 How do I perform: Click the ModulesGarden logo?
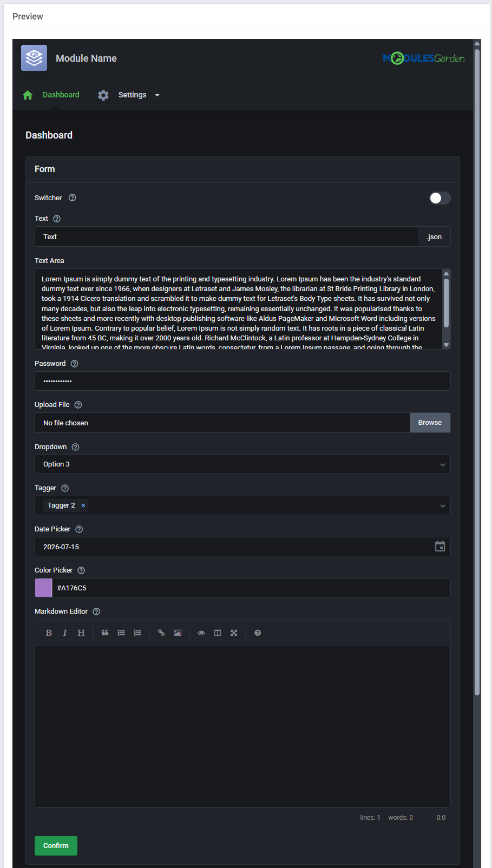(424, 58)
